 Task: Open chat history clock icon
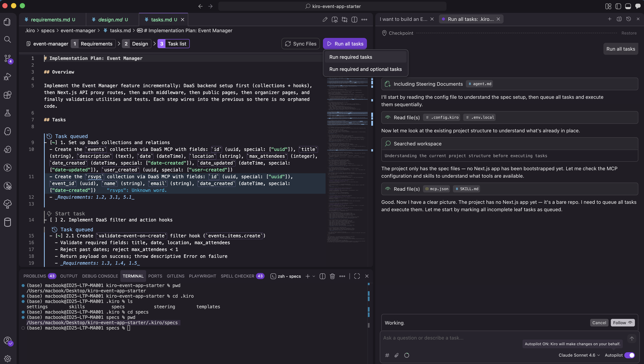[628, 19]
